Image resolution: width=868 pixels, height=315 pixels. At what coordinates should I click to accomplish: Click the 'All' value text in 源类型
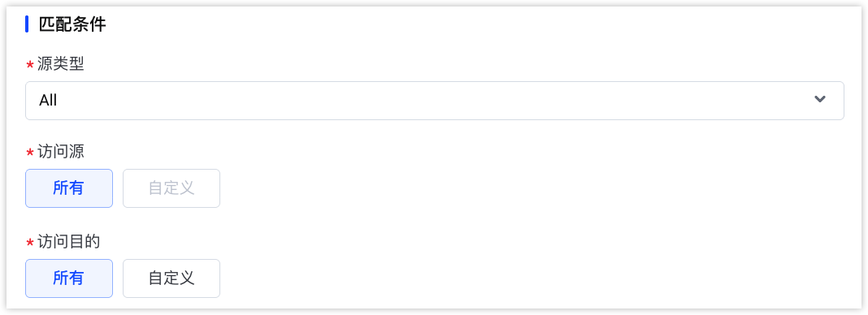point(48,101)
